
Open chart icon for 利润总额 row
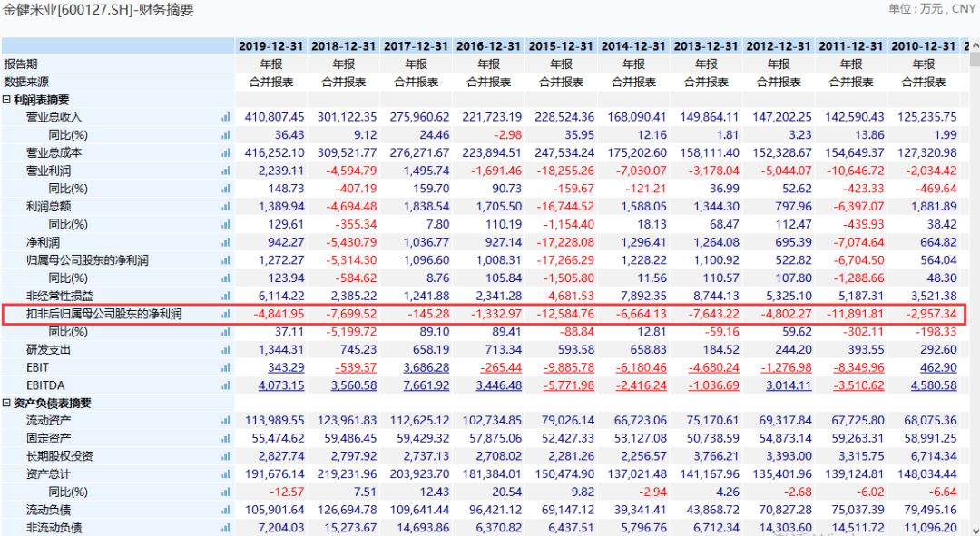tap(226, 206)
